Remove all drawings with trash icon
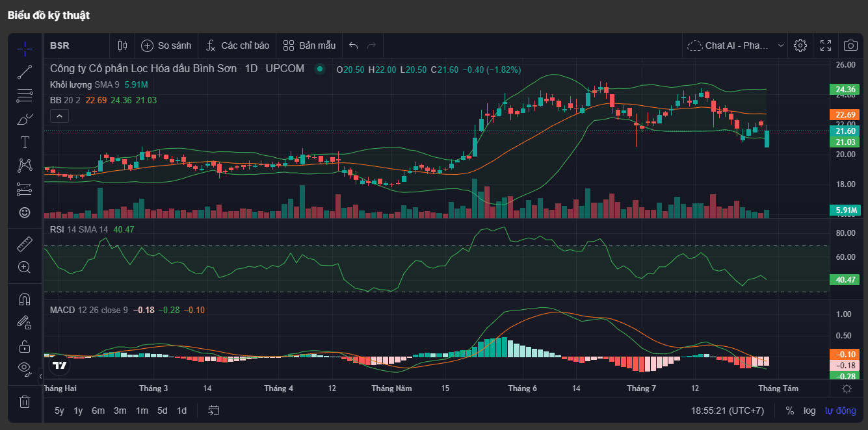The height and width of the screenshot is (430, 868). (25, 401)
